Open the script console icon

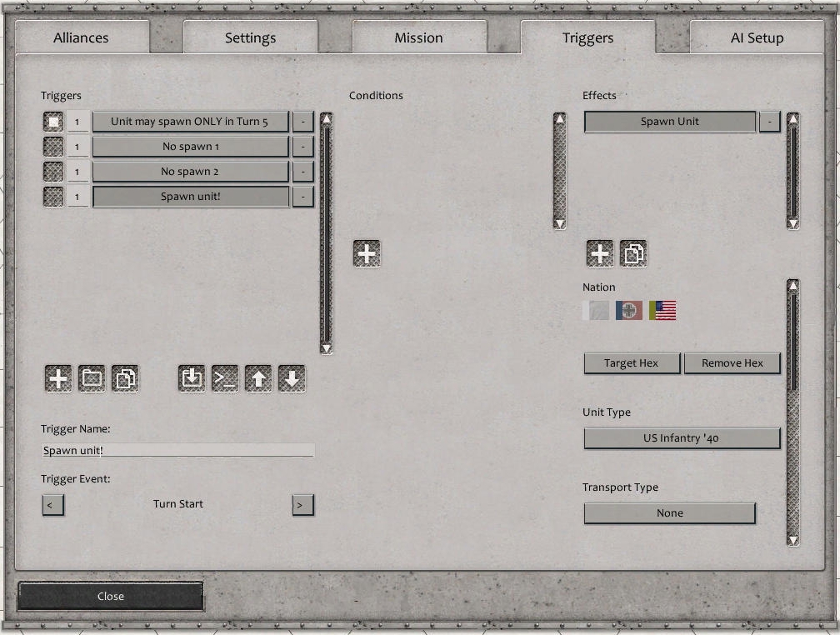(x=225, y=378)
